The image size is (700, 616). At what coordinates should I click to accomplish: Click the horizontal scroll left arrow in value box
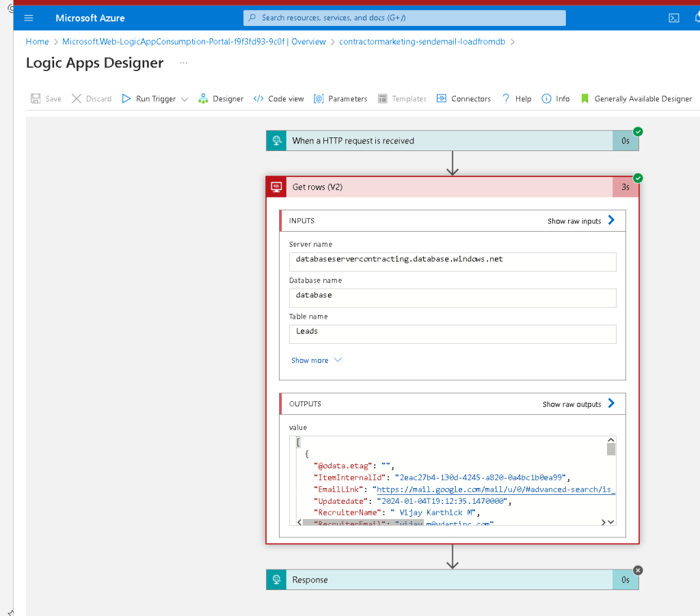pos(299,522)
